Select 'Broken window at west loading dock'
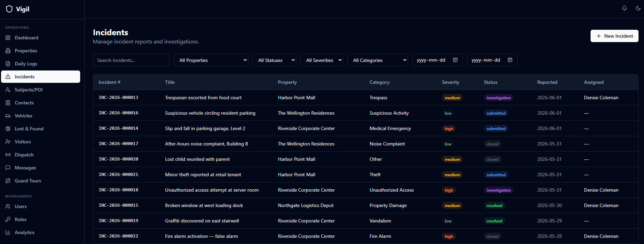This screenshot has width=644, height=244. (x=204, y=205)
